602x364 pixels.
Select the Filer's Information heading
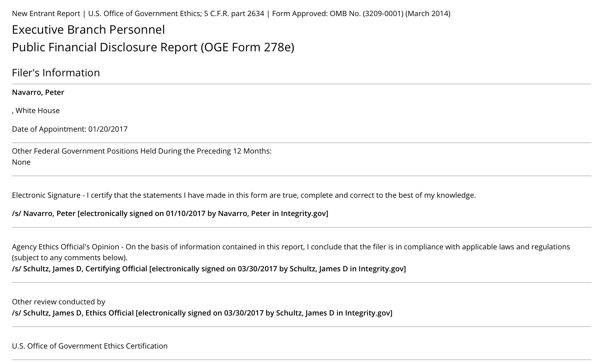tap(56, 73)
